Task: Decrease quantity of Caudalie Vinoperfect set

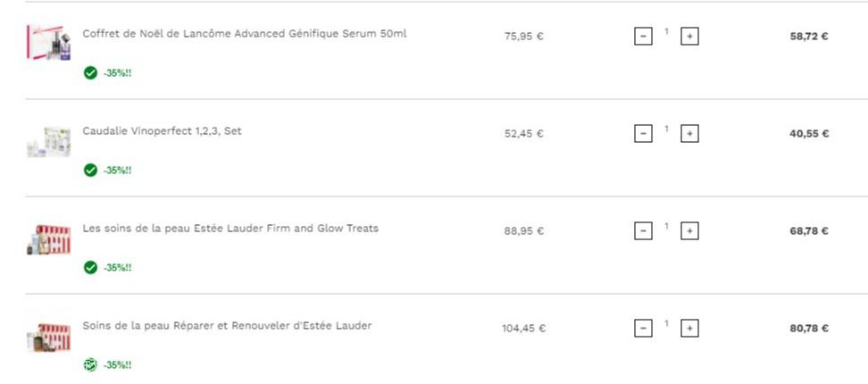Action: tap(643, 134)
